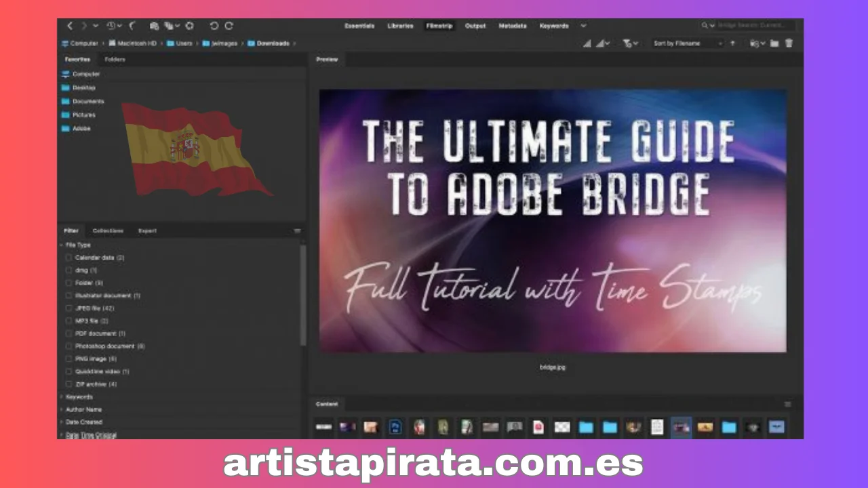This screenshot has height=488, width=868.
Task: Rotate image 90° counterclockwise
Action: click(214, 26)
